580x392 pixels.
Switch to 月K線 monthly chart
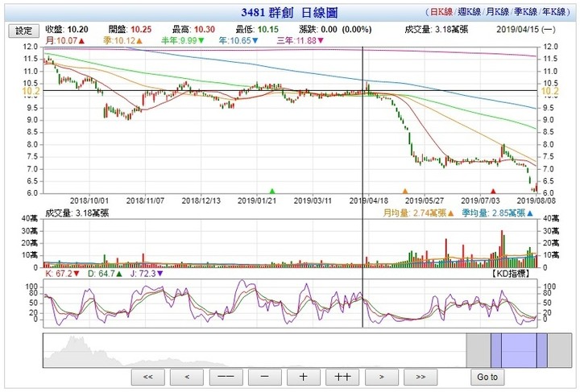(x=497, y=12)
